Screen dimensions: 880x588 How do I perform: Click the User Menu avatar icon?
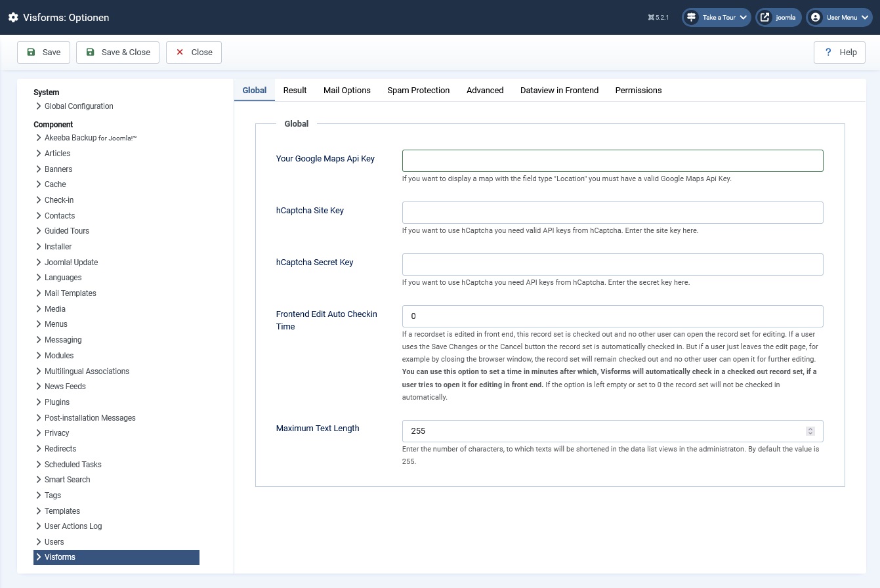pyautogui.click(x=815, y=18)
